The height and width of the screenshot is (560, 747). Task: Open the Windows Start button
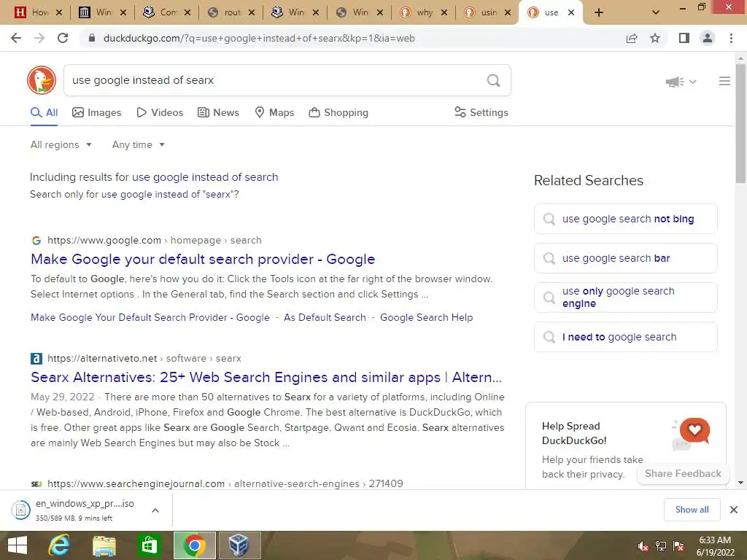pyautogui.click(x=18, y=545)
